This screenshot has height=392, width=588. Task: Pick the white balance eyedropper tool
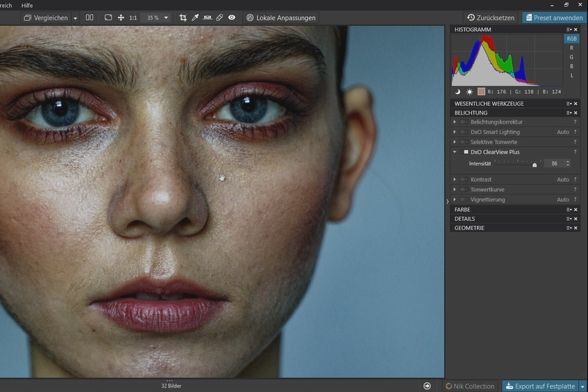coord(195,18)
